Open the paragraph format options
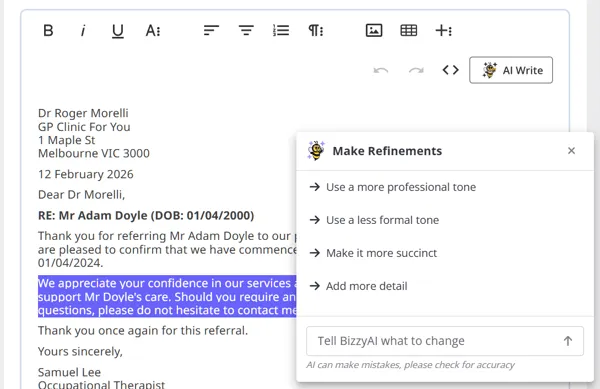 (316, 30)
